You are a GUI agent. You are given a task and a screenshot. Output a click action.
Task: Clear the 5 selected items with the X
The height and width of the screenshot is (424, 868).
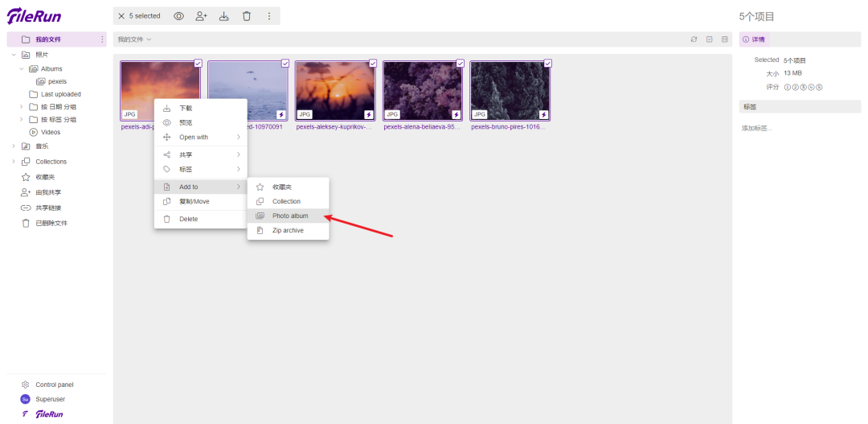(121, 16)
